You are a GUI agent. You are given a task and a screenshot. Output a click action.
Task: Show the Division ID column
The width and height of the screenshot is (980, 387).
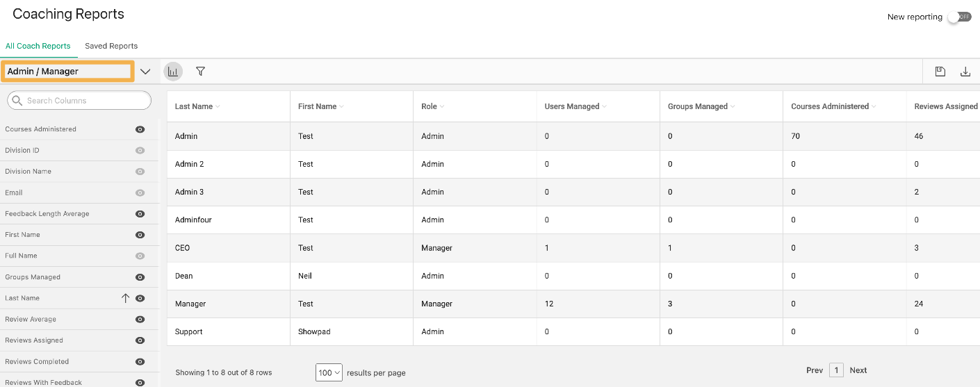pos(140,150)
